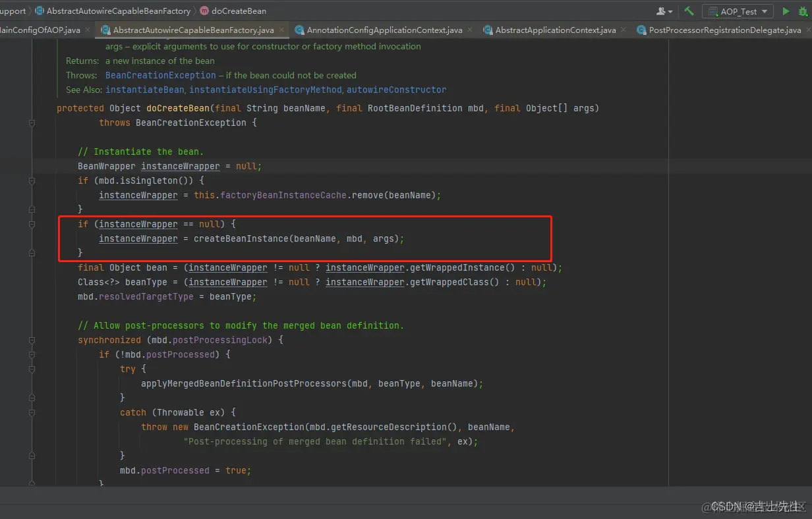Click applyMergedBeanDefinitionPostProcessors call
The height and width of the screenshot is (519, 812).
(244, 383)
